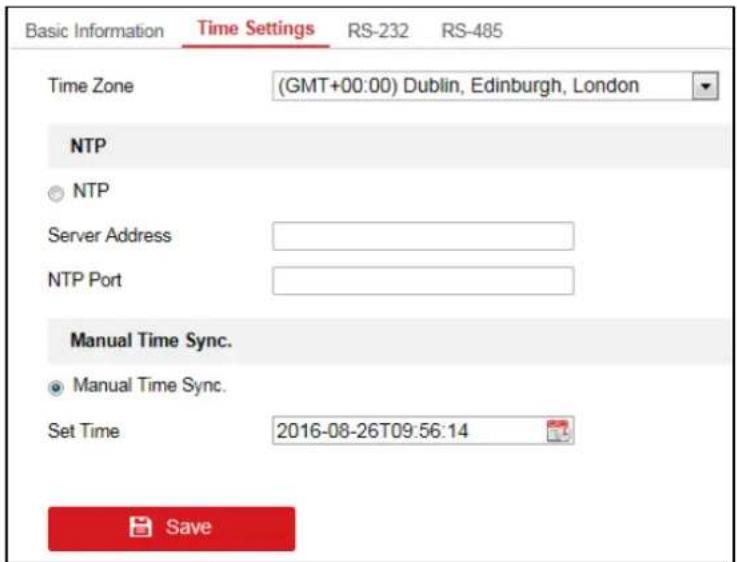Switch to the RS-232 tab
Viewport: 737px width, 562px height.
click(378, 31)
